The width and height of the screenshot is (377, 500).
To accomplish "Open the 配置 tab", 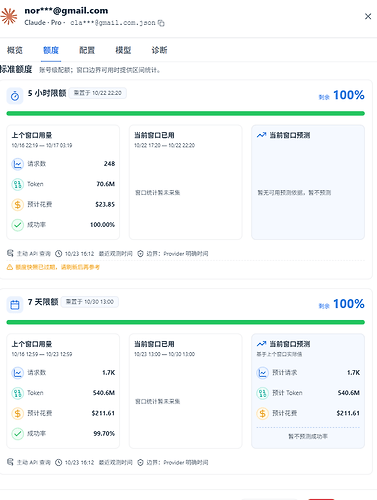I will (x=87, y=50).
